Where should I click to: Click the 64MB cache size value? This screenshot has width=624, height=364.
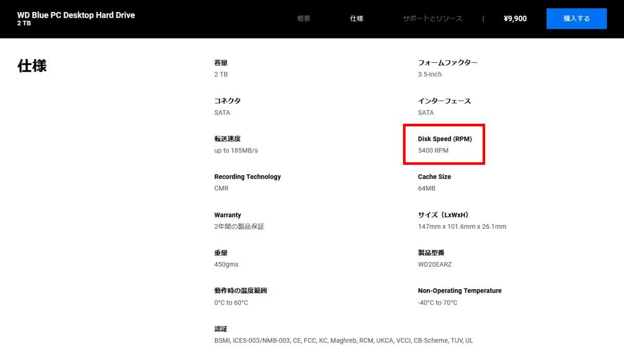[x=426, y=189]
